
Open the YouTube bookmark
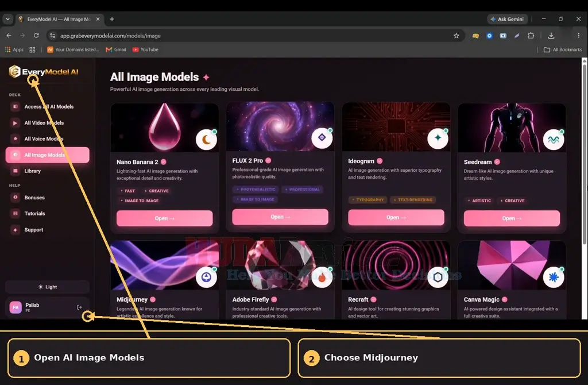tap(145, 49)
